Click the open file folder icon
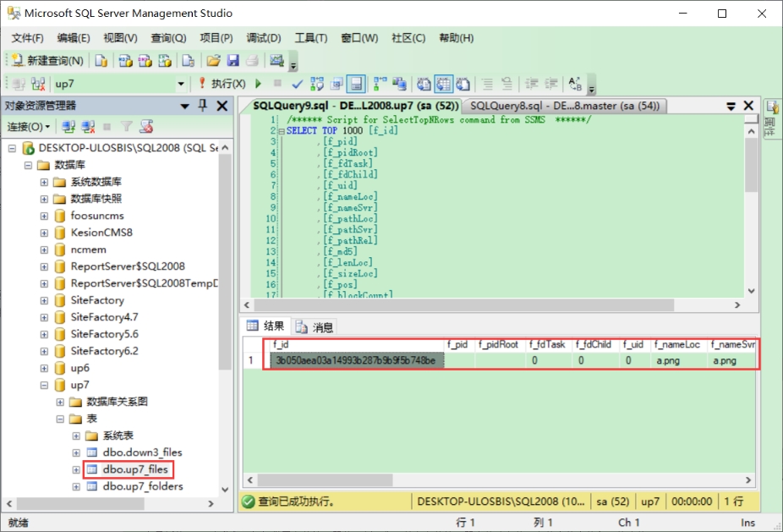The image size is (783, 532). 213,60
